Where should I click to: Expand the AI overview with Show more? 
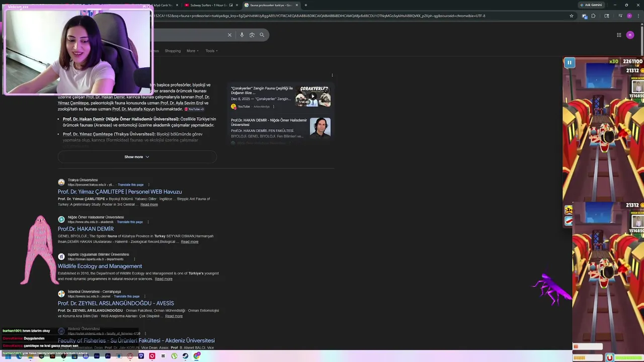(137, 157)
